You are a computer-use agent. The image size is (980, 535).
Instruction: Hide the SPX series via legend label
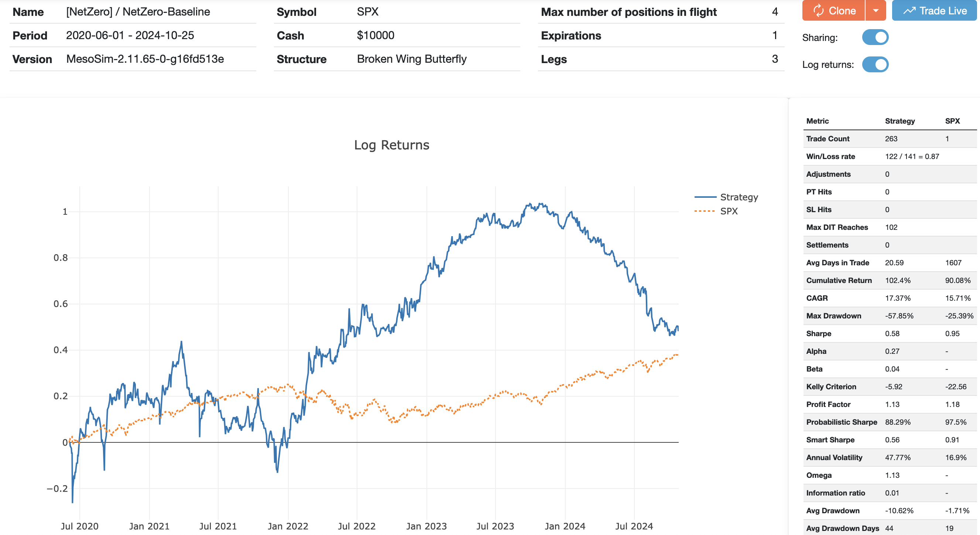click(729, 211)
